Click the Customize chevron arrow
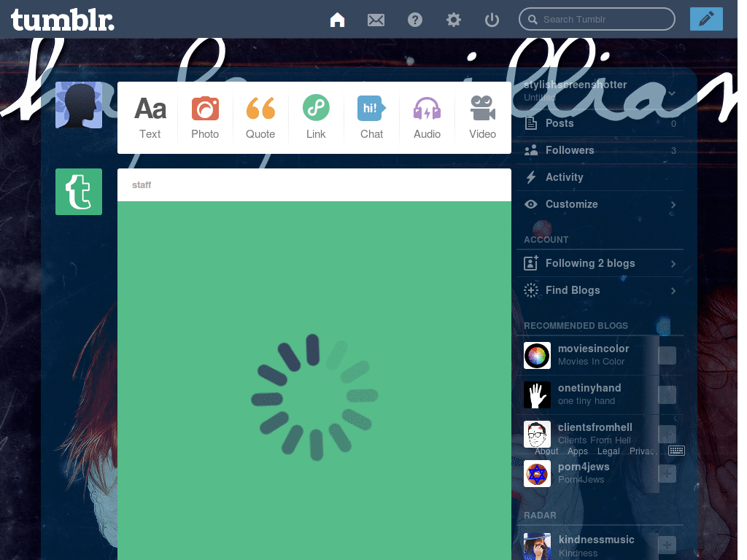Viewport: 747px width, 560px height. pos(673,205)
